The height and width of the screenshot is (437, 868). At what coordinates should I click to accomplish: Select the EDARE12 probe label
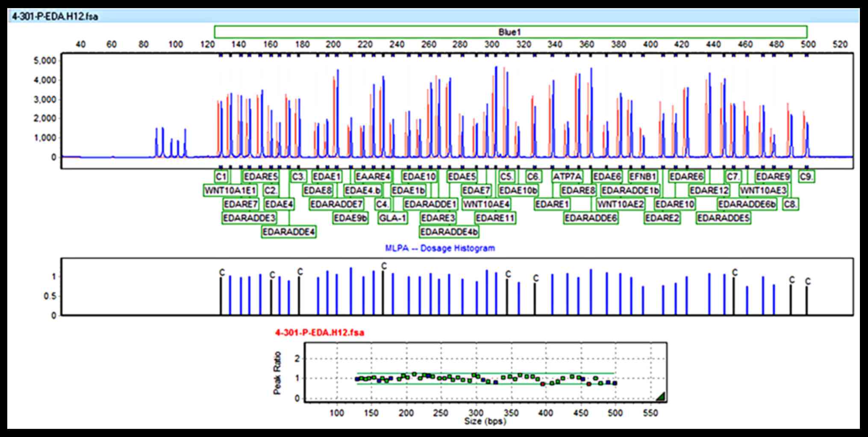(x=709, y=190)
